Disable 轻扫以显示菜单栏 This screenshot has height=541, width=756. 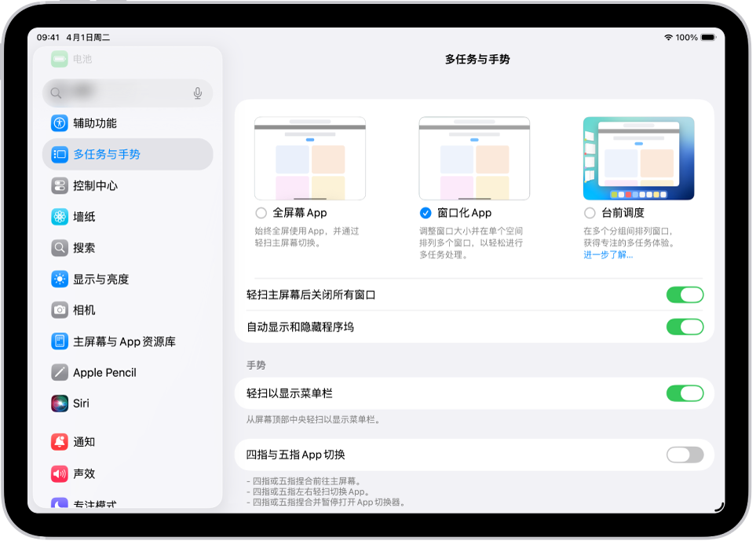685,393
